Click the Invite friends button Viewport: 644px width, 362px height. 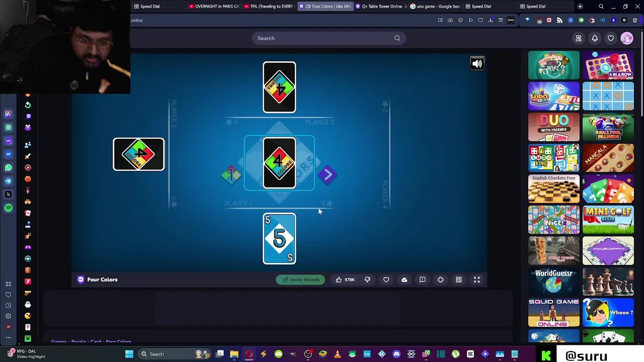pyautogui.click(x=301, y=280)
